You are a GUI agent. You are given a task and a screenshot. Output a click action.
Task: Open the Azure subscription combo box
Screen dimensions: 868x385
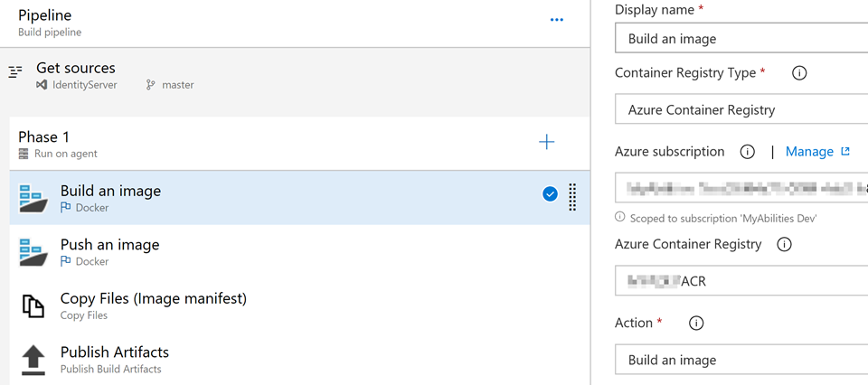click(x=741, y=188)
